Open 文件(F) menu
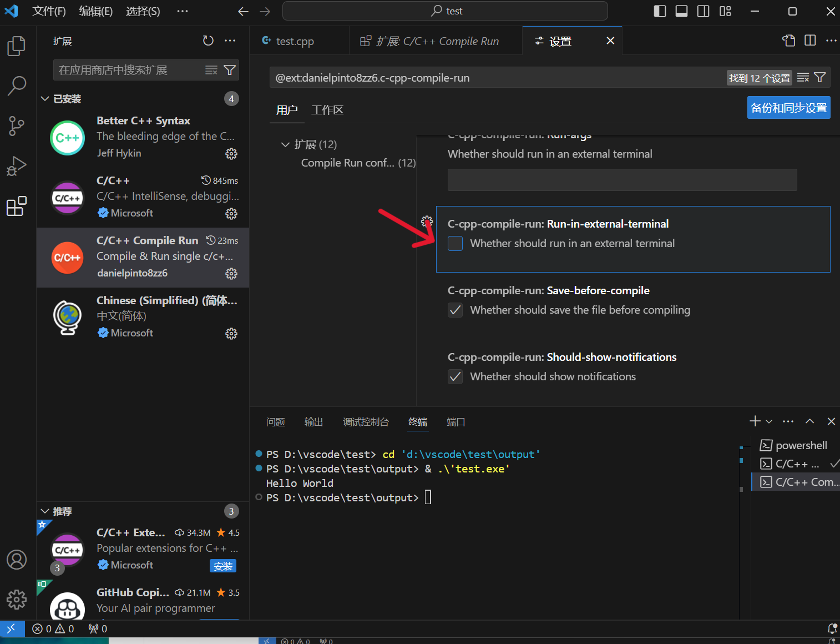This screenshot has height=644, width=840. pyautogui.click(x=49, y=11)
